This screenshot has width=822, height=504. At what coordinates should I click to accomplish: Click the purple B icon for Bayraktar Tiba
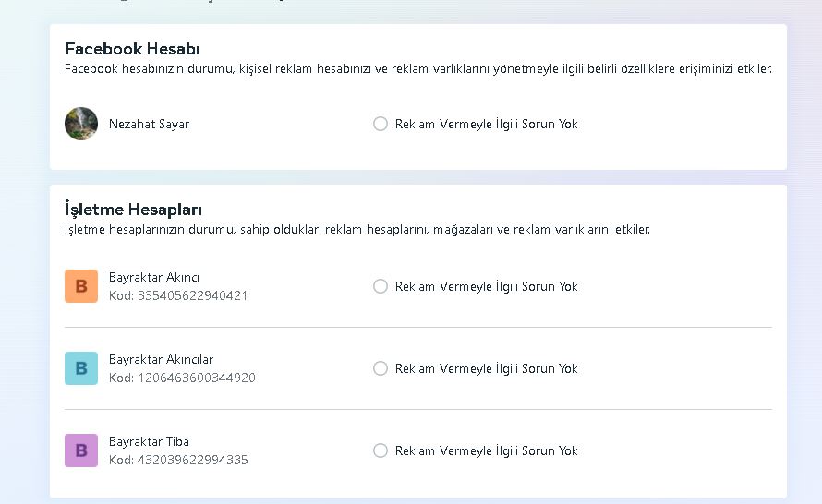click(81, 450)
